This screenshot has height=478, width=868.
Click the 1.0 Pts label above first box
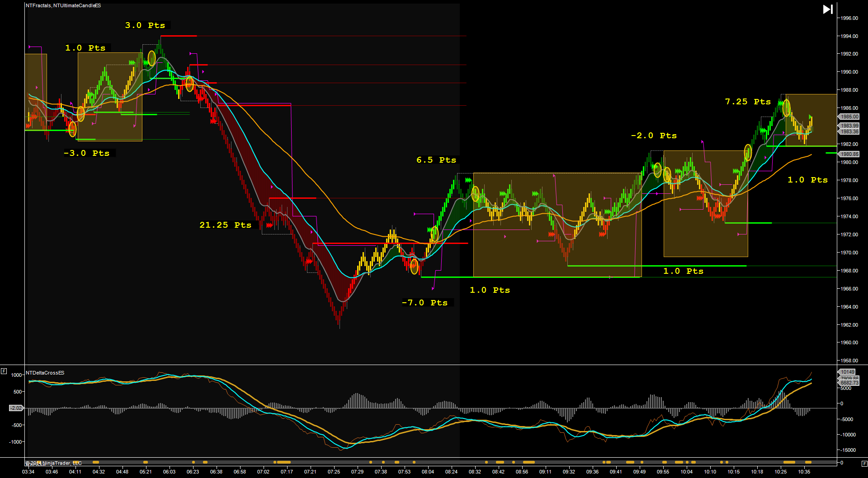click(85, 48)
